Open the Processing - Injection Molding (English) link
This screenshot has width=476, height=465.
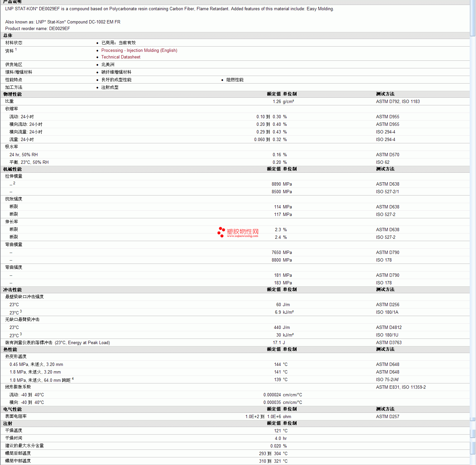139,51
